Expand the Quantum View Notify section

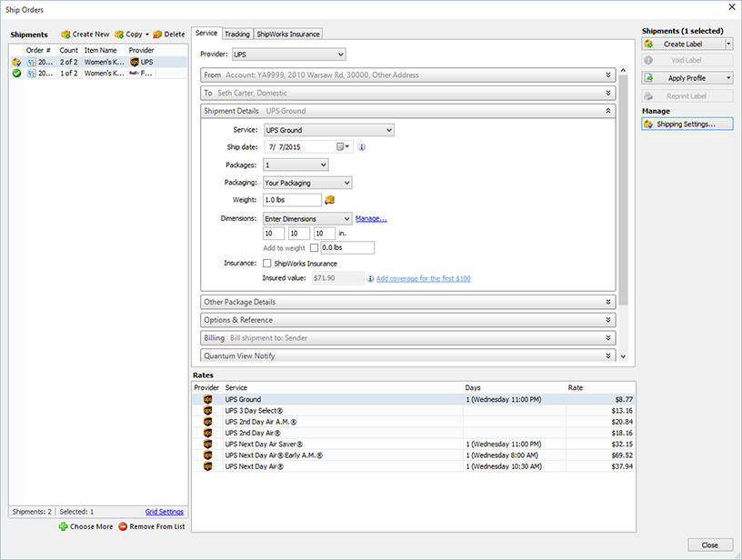[608, 355]
